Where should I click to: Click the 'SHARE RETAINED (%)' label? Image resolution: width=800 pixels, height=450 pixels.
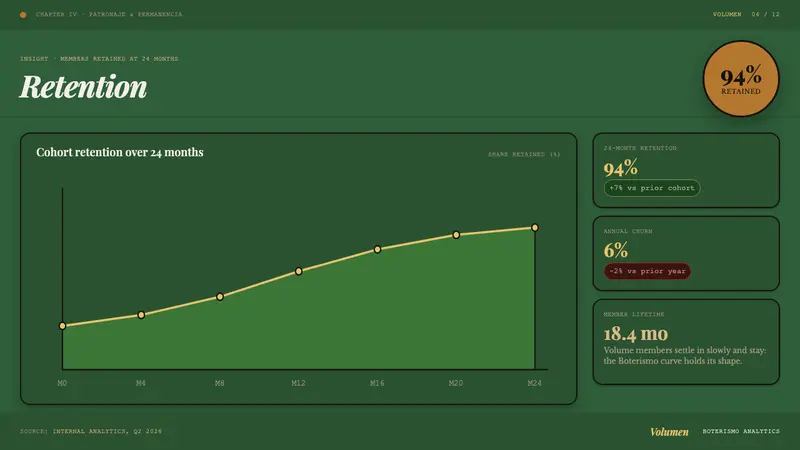(x=524, y=154)
